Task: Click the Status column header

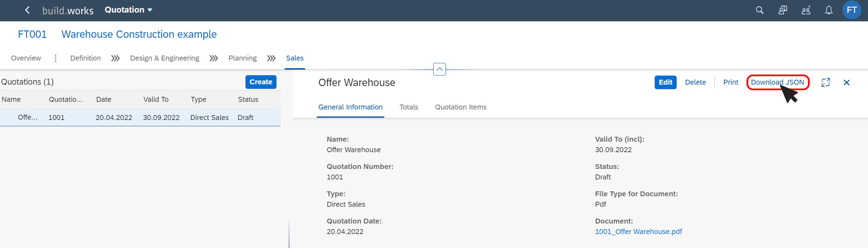Action: [248, 99]
